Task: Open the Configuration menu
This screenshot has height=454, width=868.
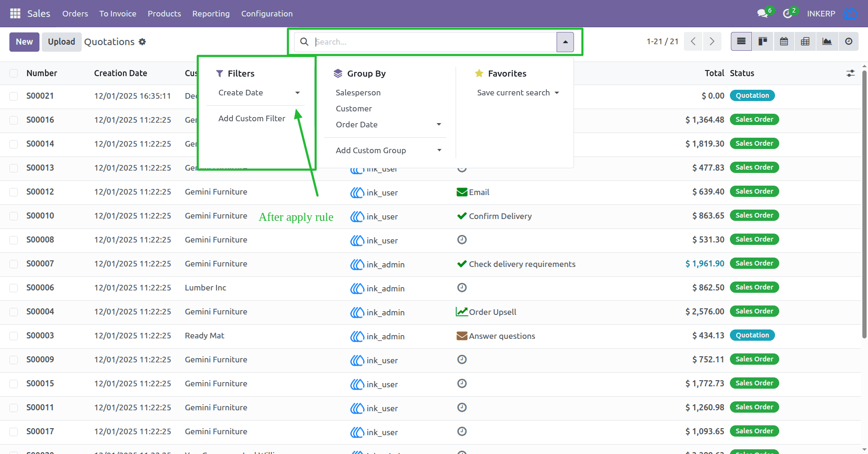Action: click(267, 14)
